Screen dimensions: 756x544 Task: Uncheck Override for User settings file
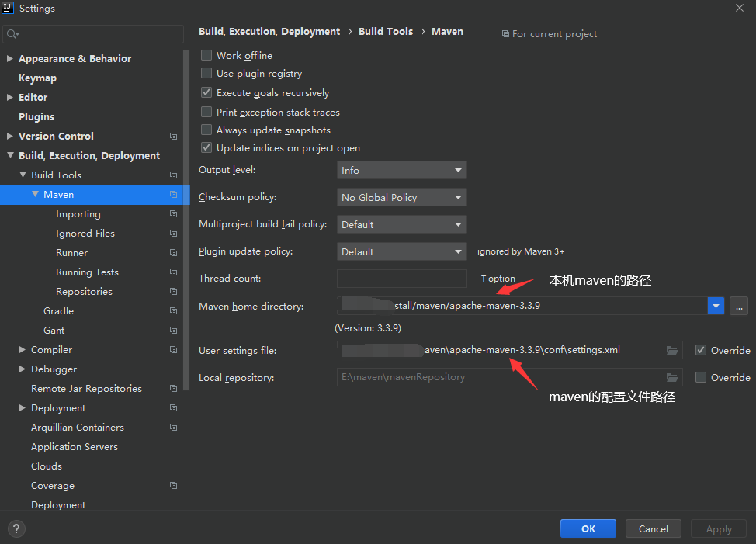701,350
